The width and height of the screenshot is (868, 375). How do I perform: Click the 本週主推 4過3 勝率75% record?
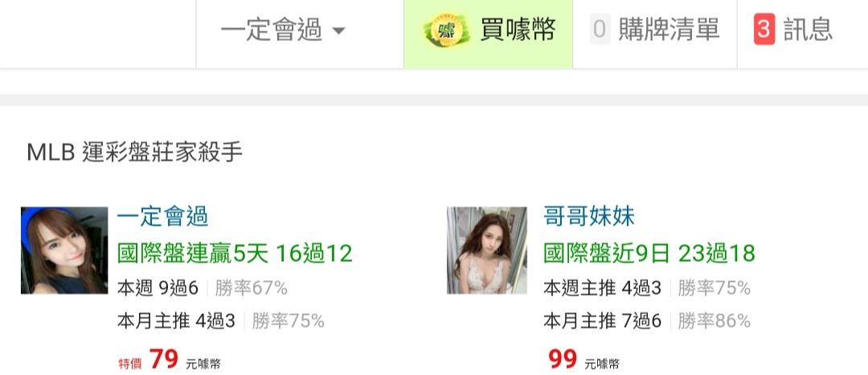point(646,287)
